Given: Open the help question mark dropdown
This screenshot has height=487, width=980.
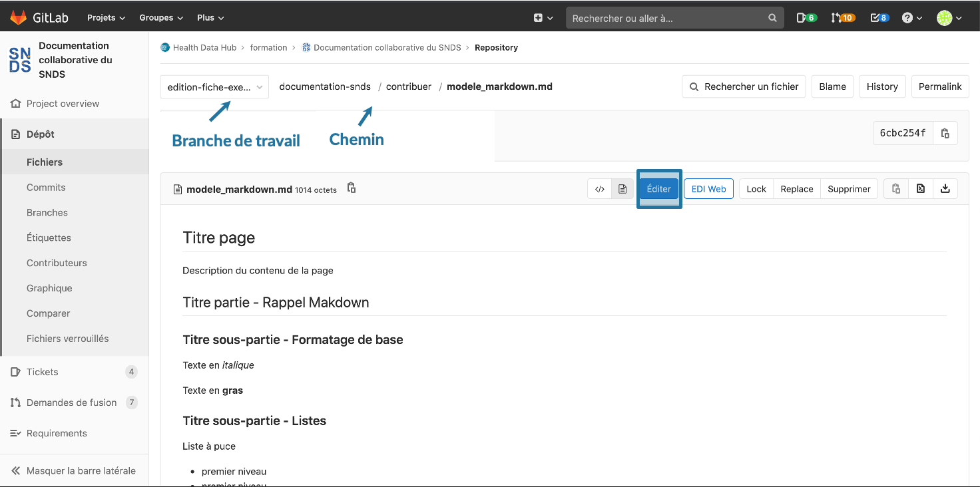Looking at the screenshot, I should tap(911, 18).
